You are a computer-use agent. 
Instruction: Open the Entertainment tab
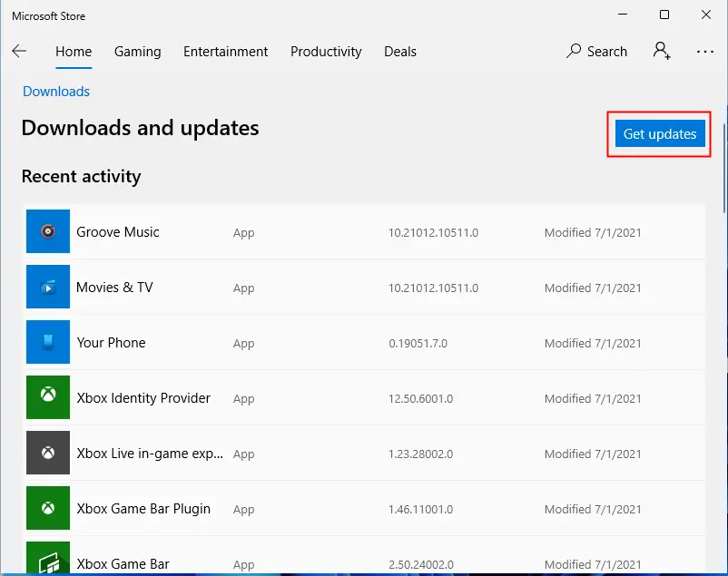226,52
